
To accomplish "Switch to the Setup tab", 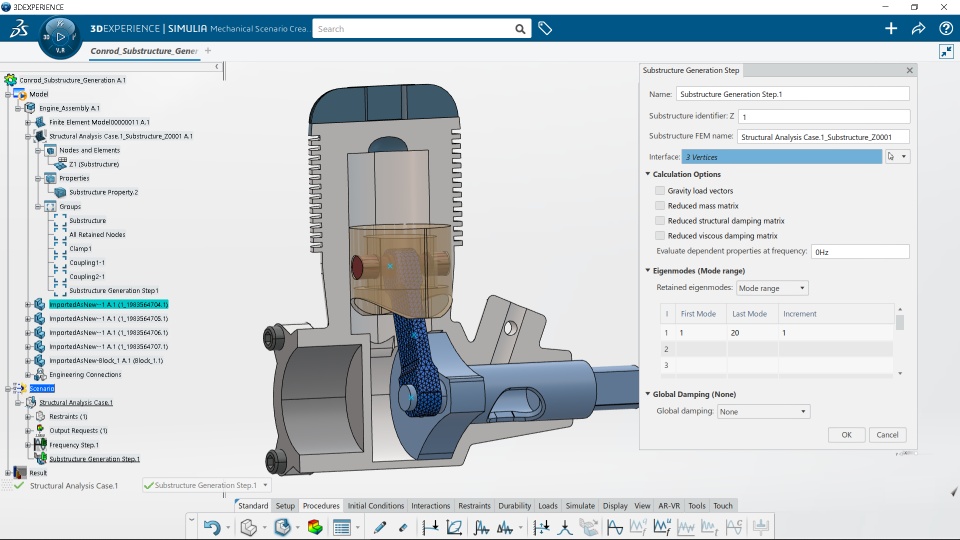I will click(285, 506).
